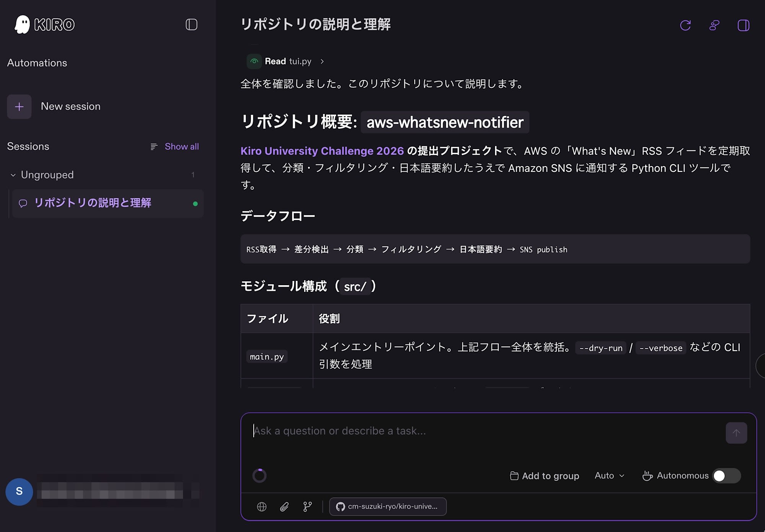Click the send arrow button
765x532 pixels.
point(736,433)
